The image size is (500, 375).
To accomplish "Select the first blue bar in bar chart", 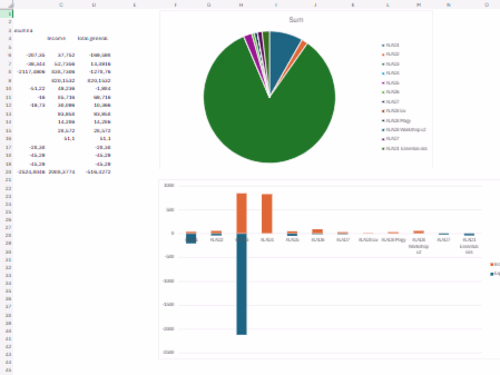I will (191, 238).
